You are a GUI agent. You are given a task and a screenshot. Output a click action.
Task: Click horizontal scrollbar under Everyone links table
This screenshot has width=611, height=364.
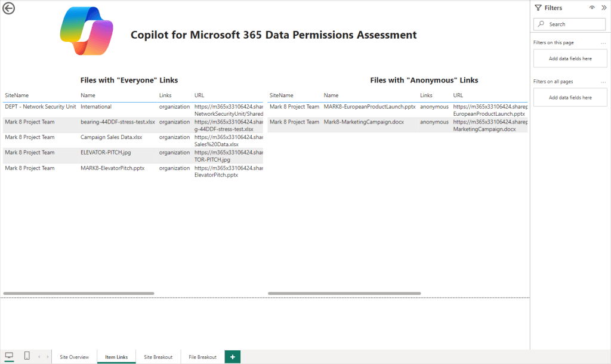tap(79, 294)
